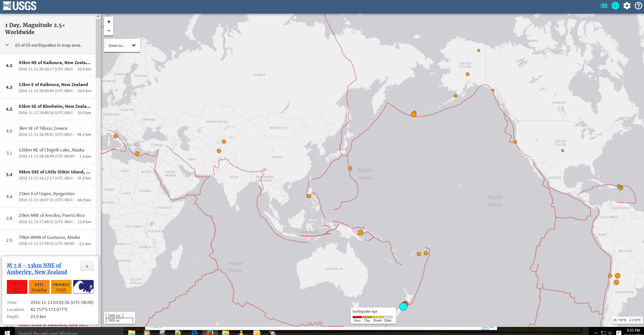644x335 pixels.
Task: Close the earthquake popup with x button
Action: [87, 266]
